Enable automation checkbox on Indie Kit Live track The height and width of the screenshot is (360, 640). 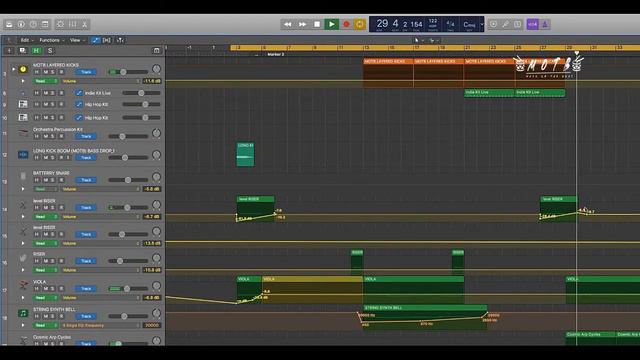[79, 93]
